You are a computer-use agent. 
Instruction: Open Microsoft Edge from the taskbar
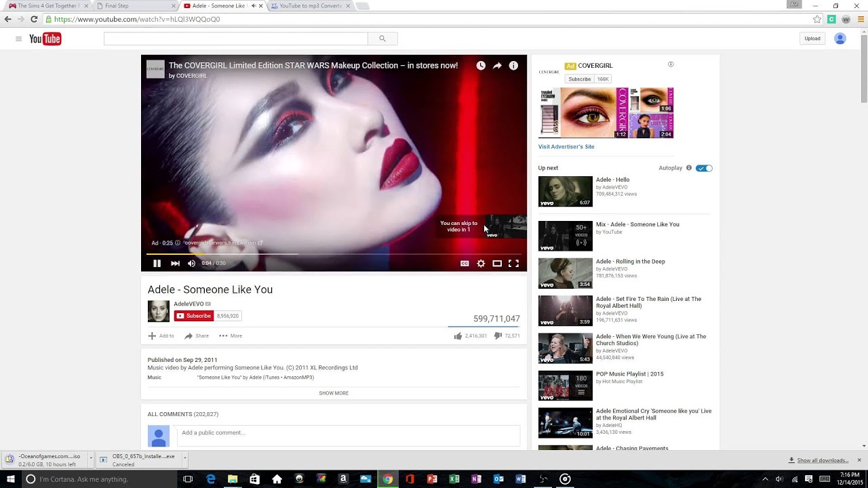211,479
